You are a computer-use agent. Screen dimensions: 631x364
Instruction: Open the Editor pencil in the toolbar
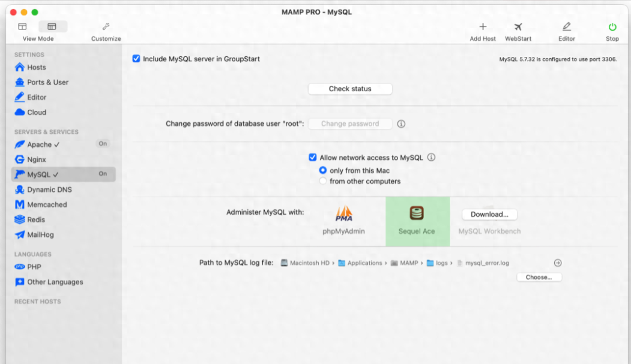pos(567,26)
